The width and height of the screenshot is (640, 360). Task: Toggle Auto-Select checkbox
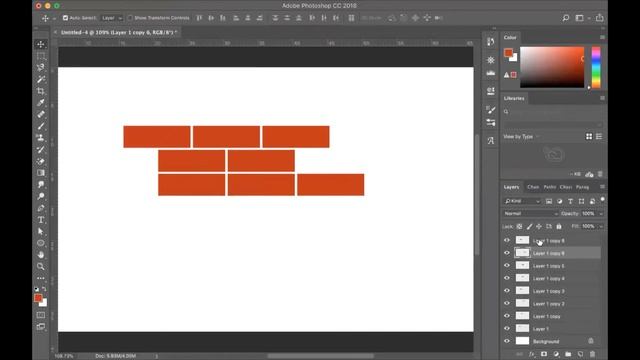[65, 18]
